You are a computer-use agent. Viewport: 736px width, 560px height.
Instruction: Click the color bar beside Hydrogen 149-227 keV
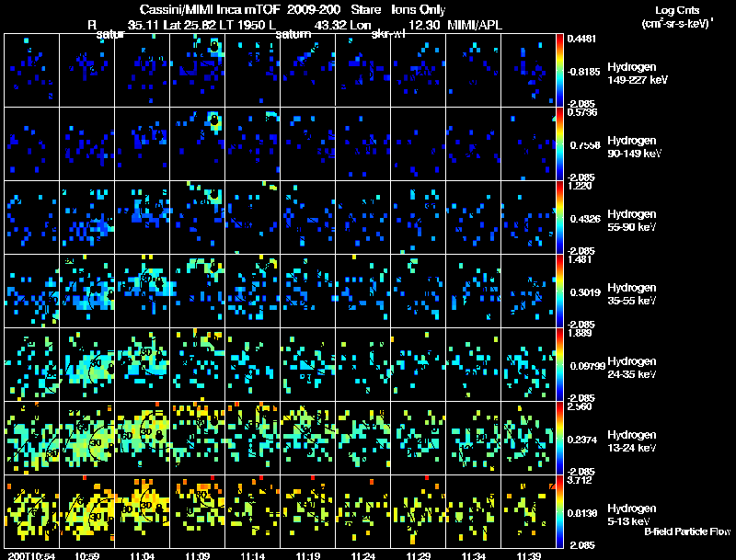click(x=559, y=71)
